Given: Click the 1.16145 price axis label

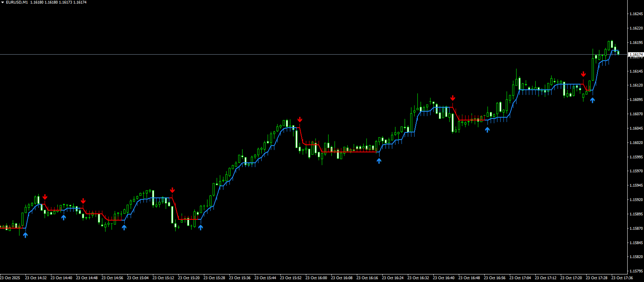Looking at the screenshot, I should click(x=636, y=71).
